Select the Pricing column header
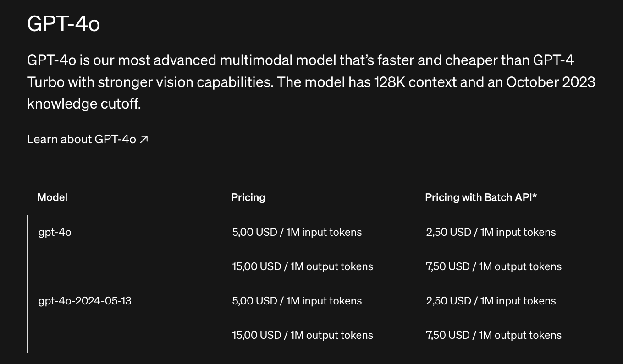The height and width of the screenshot is (364, 623). pos(248,197)
